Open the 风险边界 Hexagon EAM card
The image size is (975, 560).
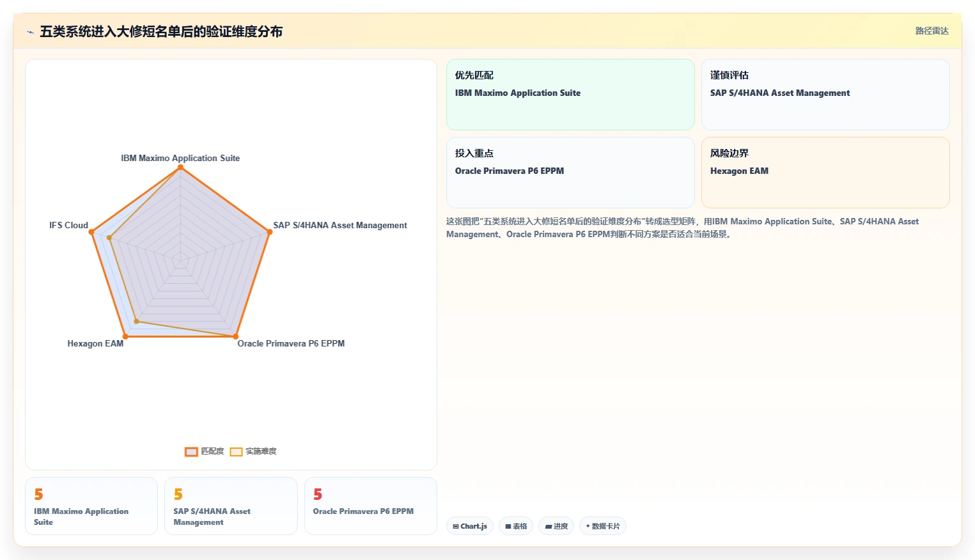point(825,173)
